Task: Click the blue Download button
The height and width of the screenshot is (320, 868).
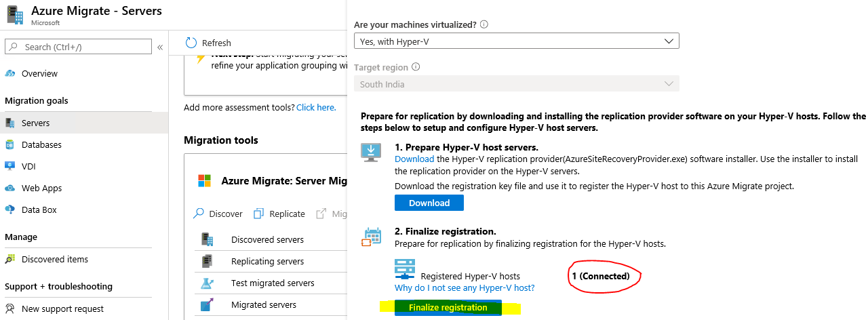Action: tap(429, 203)
